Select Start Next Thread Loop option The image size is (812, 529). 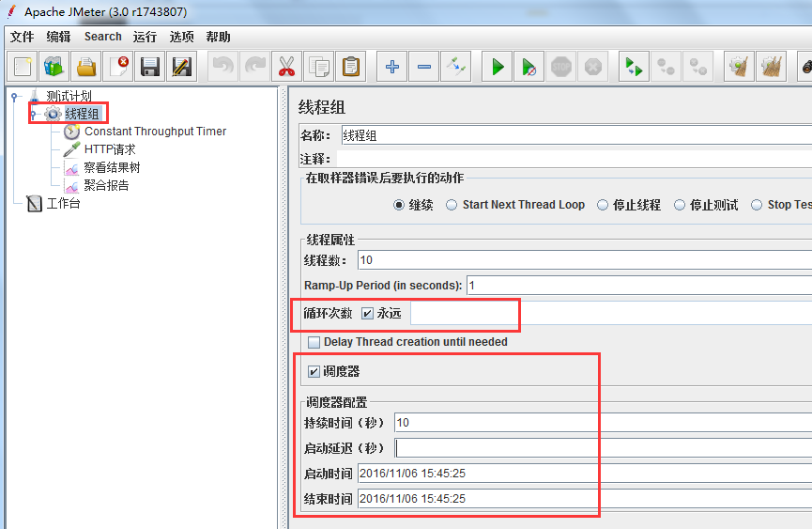pyautogui.click(x=452, y=205)
